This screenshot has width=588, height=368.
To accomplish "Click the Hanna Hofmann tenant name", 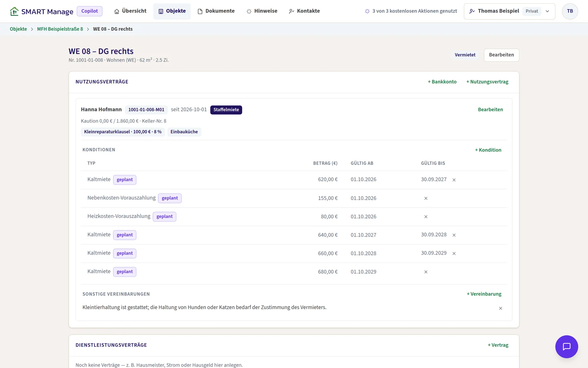I will click(101, 110).
